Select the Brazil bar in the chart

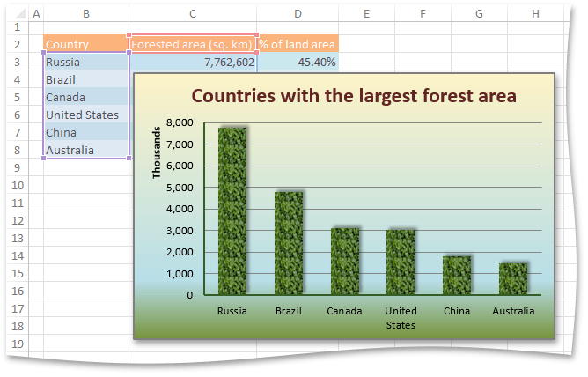289,243
